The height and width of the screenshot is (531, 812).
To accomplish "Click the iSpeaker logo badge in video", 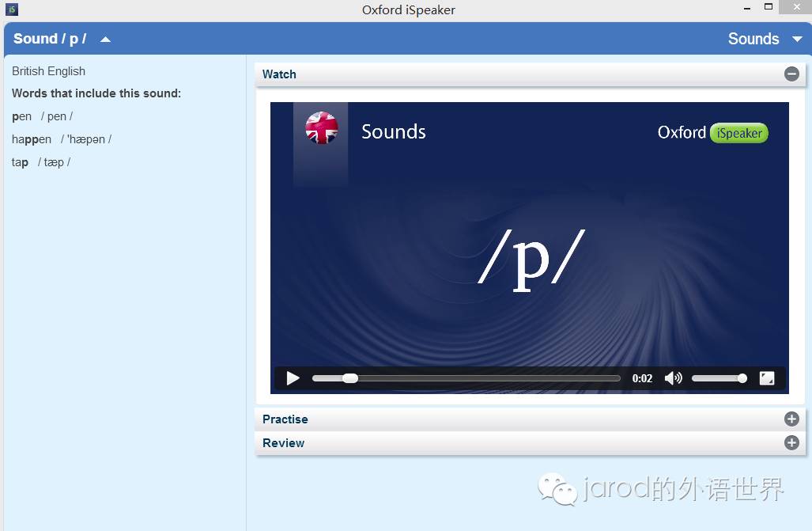I will point(739,133).
